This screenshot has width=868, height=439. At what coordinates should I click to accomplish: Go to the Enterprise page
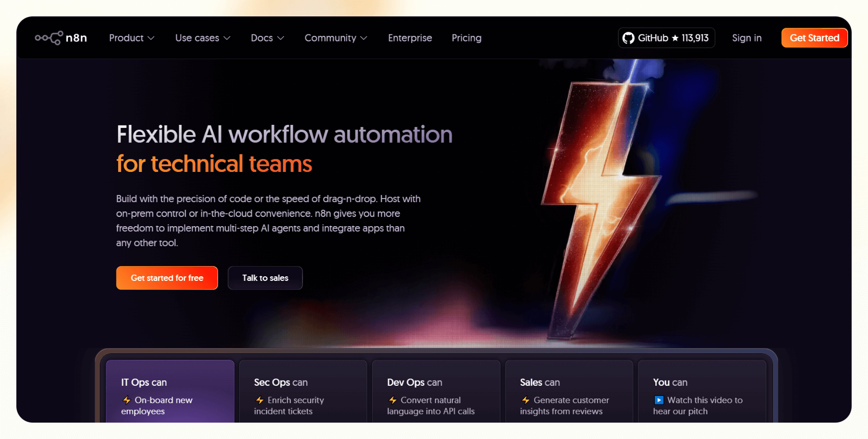click(410, 38)
